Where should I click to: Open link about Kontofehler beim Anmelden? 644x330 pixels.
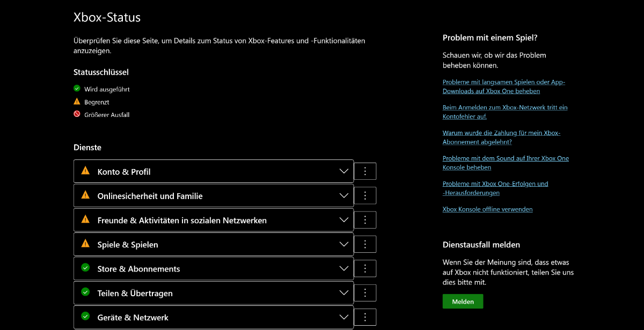pyautogui.click(x=505, y=112)
